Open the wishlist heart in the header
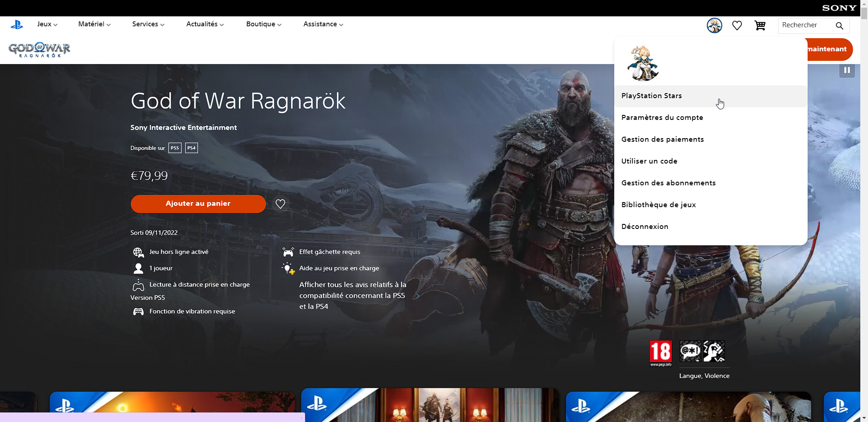Screen dimensions: 868x422 tap(736, 25)
